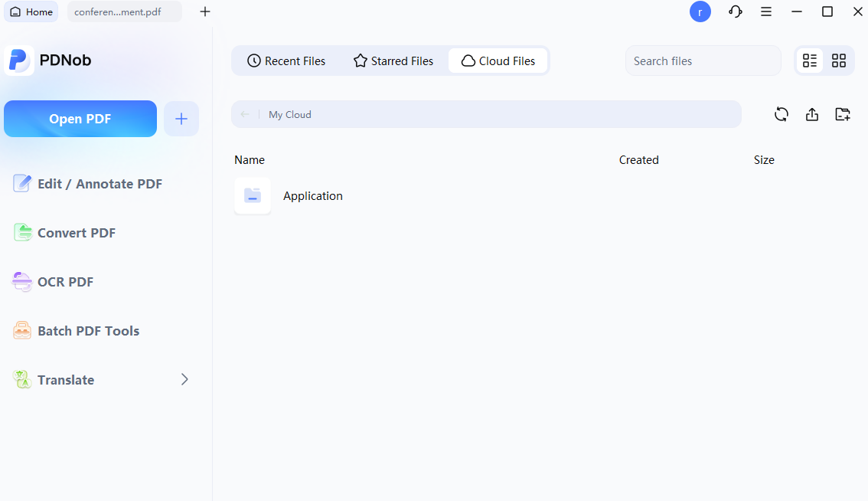Switch to grid view layout

839,61
